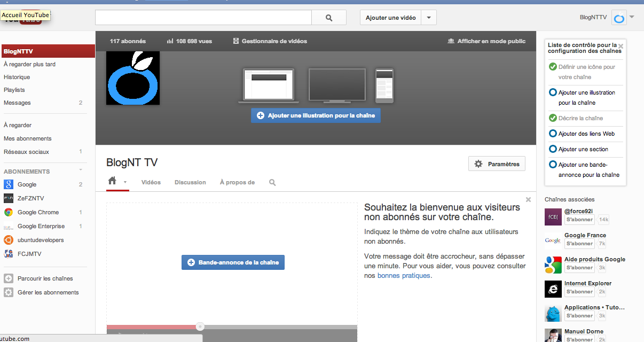644x342 pixels.
Task: Click the Internet Explorer channel thumbnail
Action: click(x=553, y=289)
